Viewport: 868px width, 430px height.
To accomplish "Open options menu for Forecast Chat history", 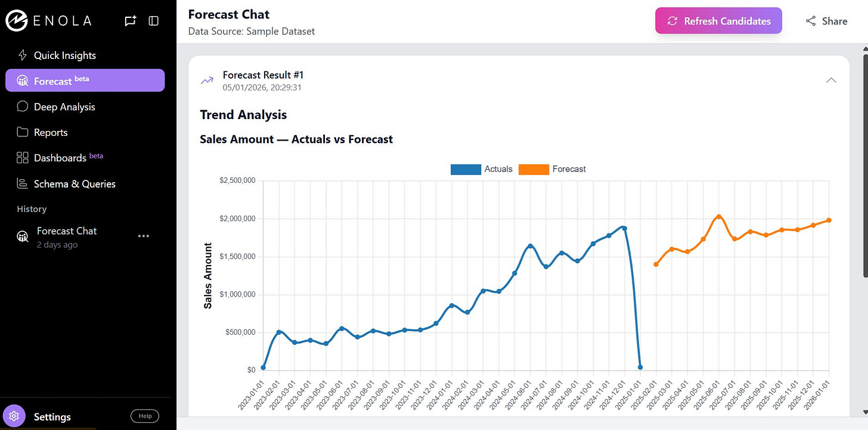I will coord(143,236).
